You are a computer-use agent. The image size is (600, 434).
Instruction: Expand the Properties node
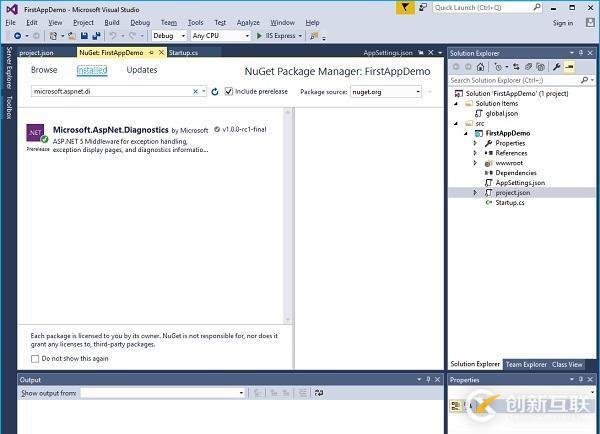pos(475,143)
